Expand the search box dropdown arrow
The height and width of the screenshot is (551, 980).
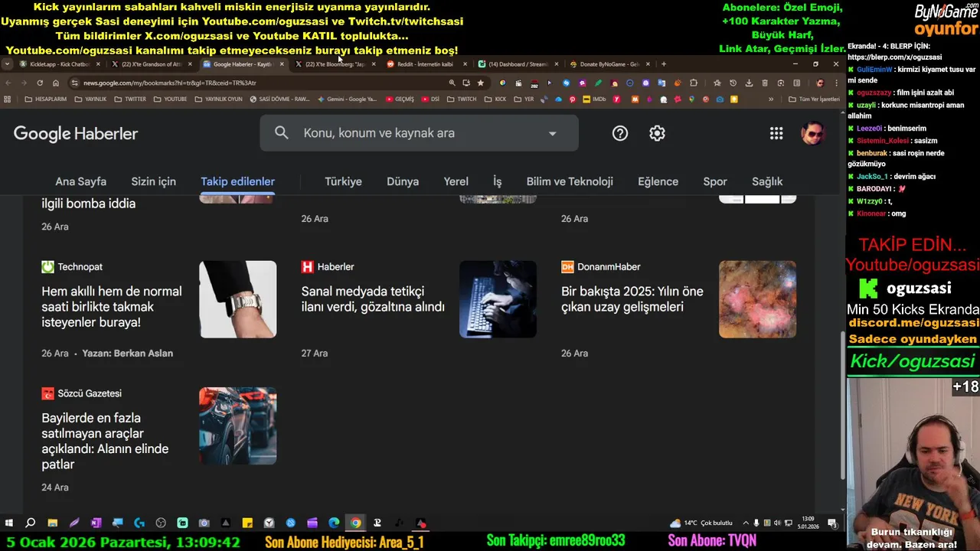click(552, 133)
